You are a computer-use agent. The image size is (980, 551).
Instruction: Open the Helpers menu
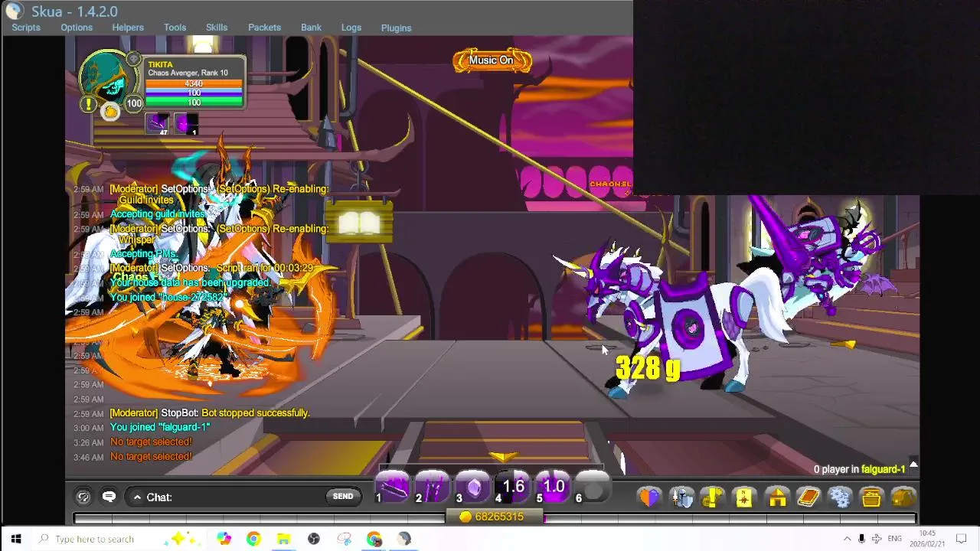pos(128,28)
